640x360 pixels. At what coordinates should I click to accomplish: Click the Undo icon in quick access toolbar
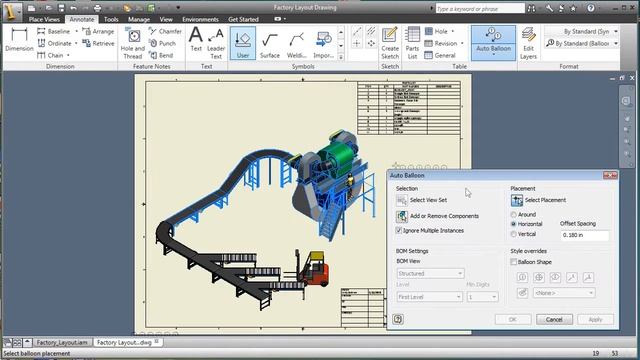pyautogui.click(x=73, y=8)
